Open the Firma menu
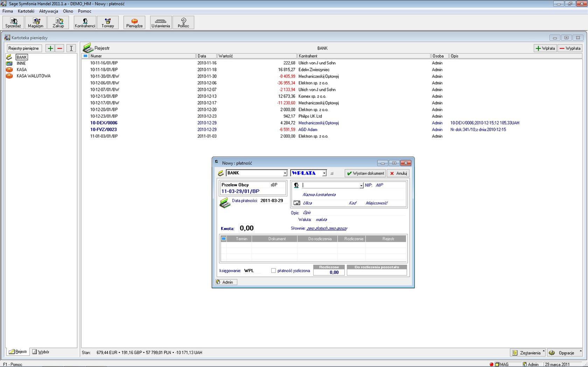Viewport: 588px width, 367px height. point(8,11)
